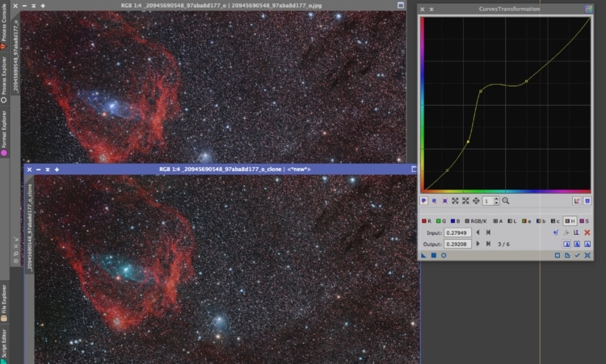The width and height of the screenshot is (606, 364).
Task: Select the Pan Mode cross-arrow icon
Action: [x=476, y=201]
